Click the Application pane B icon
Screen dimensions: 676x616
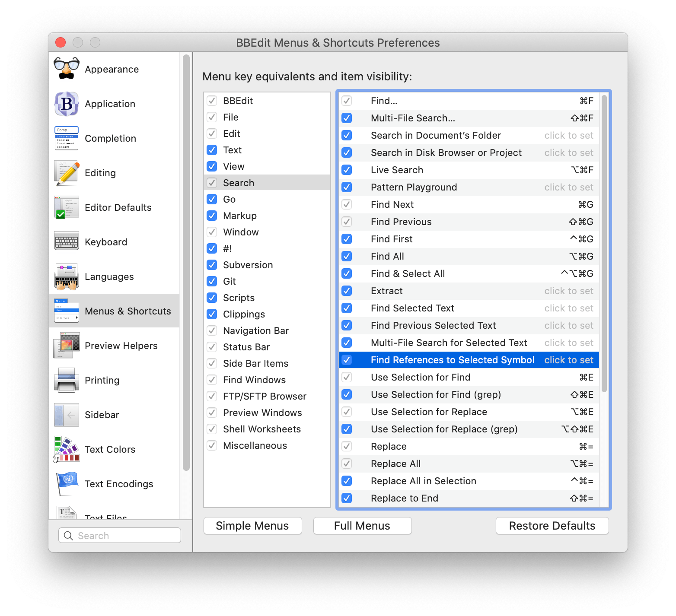(x=67, y=104)
